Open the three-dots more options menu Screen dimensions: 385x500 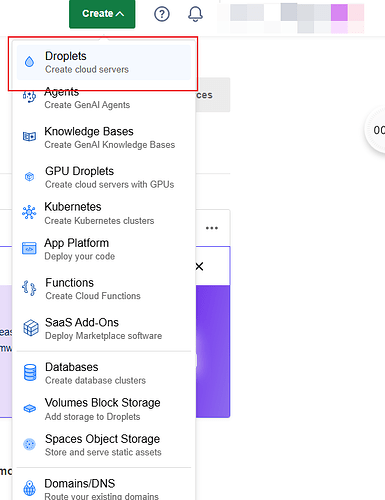[212, 228]
